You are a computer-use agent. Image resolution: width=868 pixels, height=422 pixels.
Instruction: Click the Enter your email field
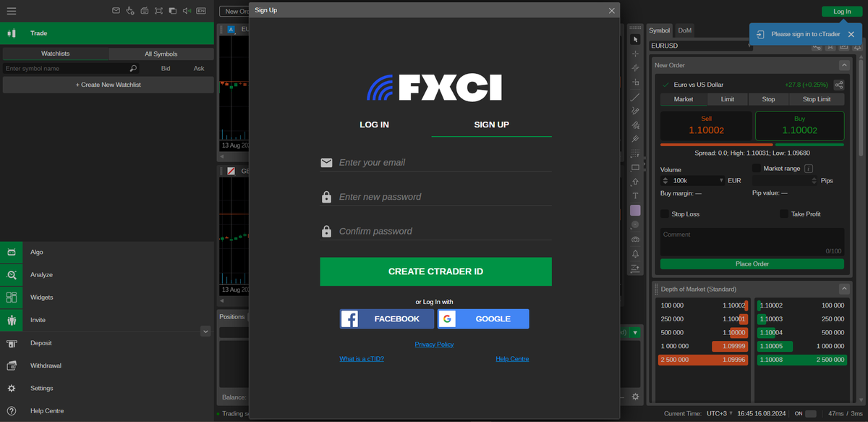pyautogui.click(x=436, y=162)
